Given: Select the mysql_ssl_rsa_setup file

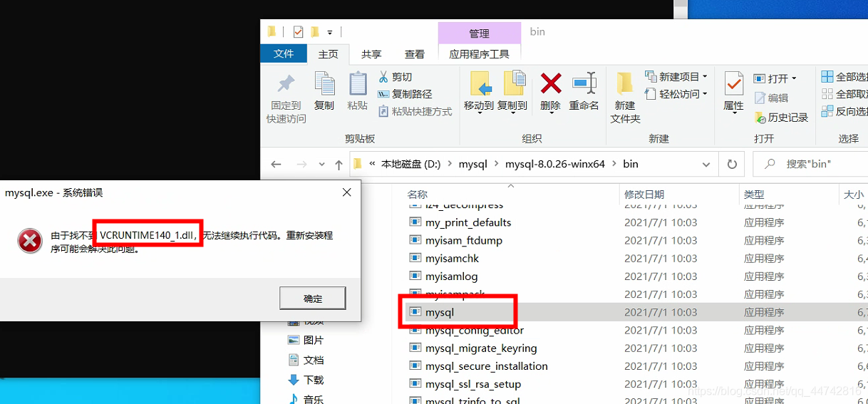Looking at the screenshot, I should coord(473,384).
